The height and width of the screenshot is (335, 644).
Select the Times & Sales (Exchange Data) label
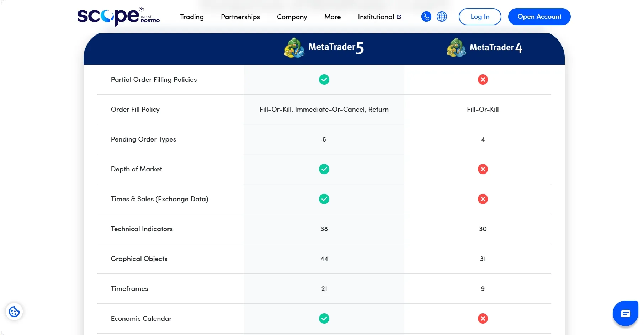[x=159, y=199]
